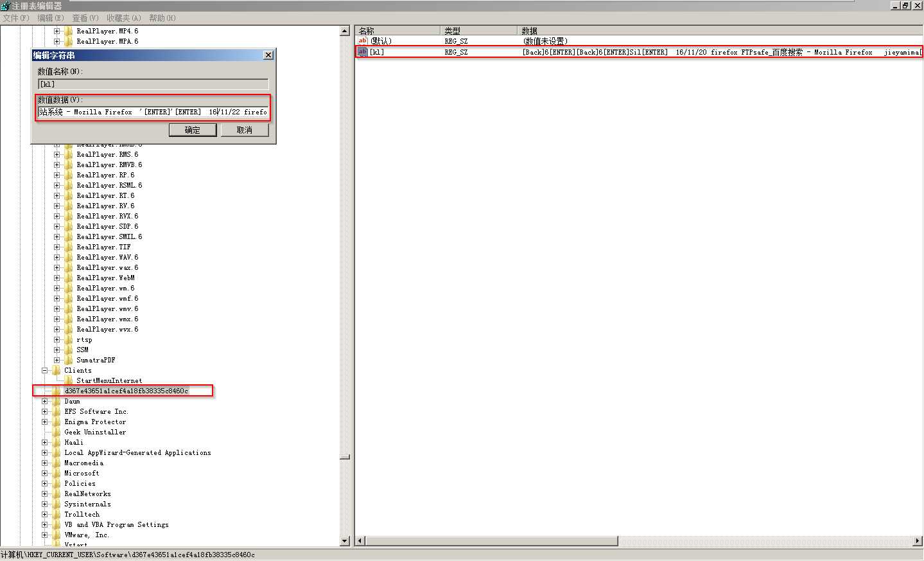
Task: Click the RealPlayer.WebM folder icon
Action: click(x=69, y=278)
